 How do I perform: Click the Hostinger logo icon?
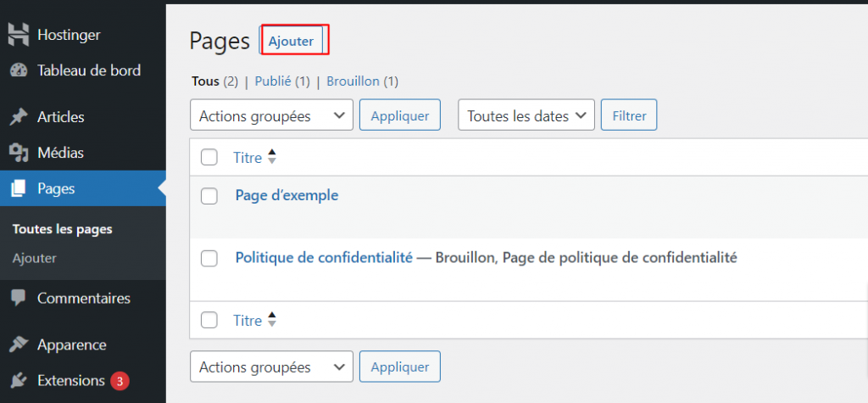pos(19,35)
